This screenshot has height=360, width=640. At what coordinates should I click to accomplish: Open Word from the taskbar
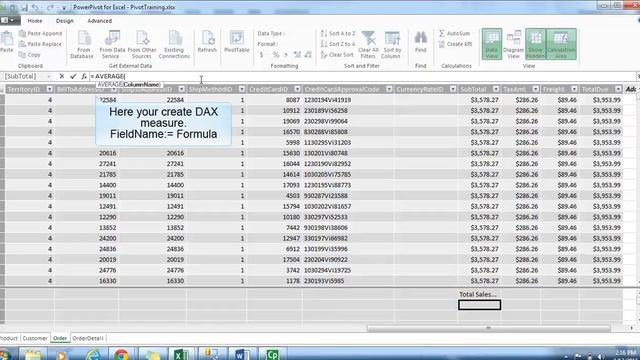(x=242, y=354)
